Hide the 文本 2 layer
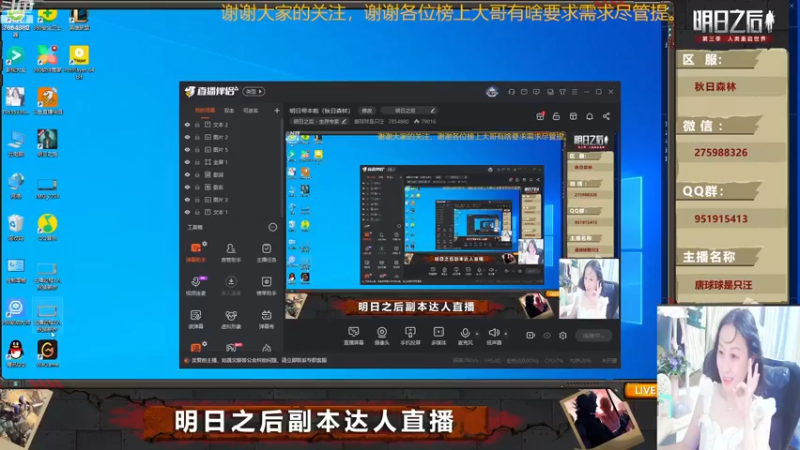This screenshot has height=450, width=800. pos(187,124)
